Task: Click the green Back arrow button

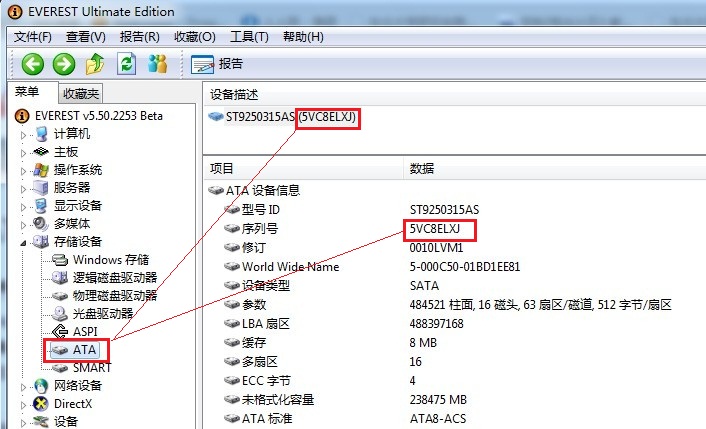Action: [32, 64]
